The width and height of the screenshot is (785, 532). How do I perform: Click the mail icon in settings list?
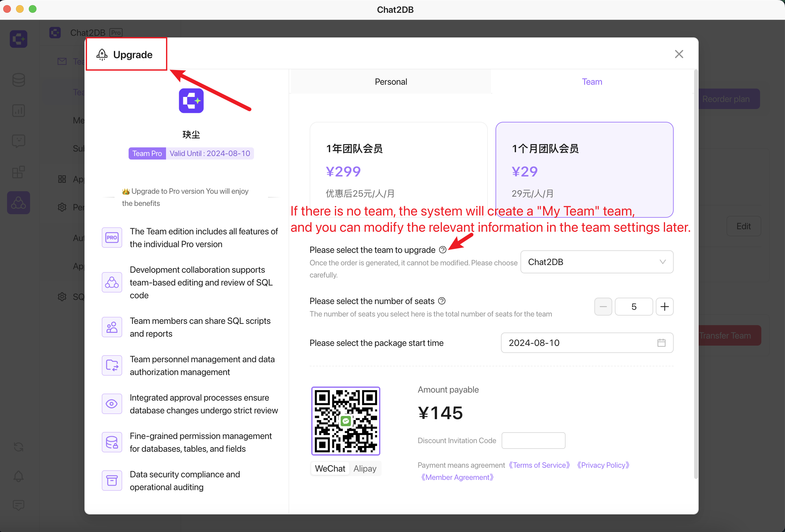[62, 61]
